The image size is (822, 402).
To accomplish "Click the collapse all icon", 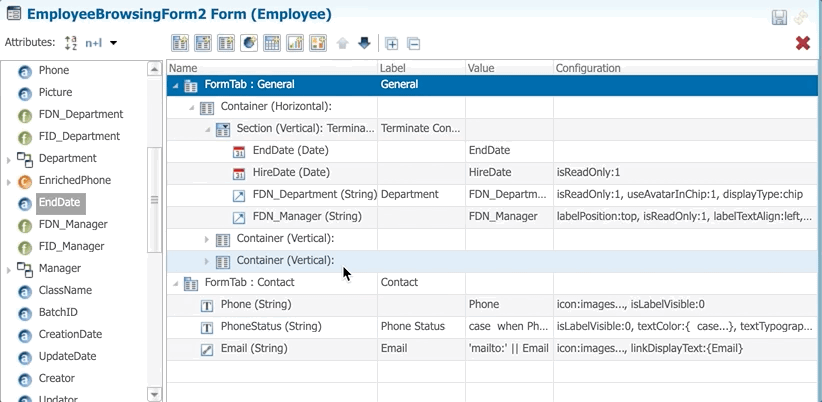I will coord(414,44).
